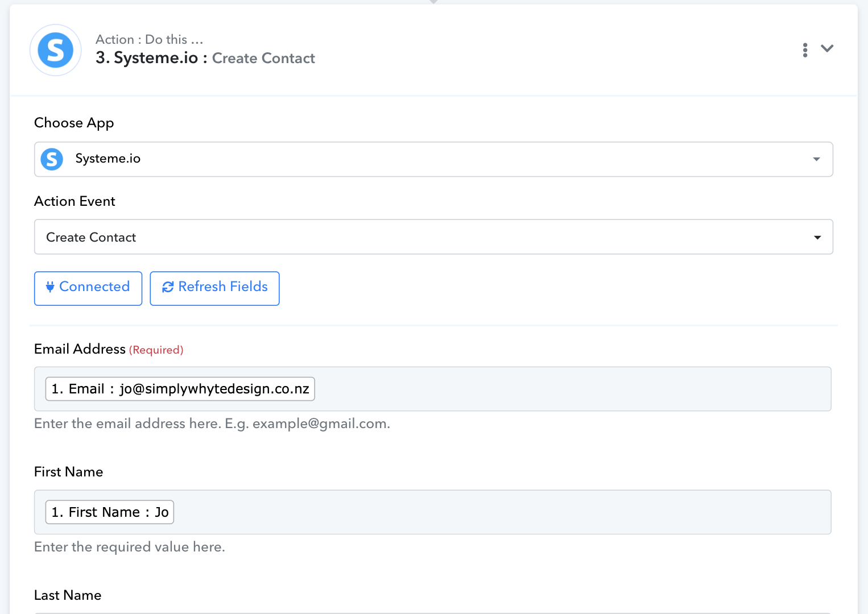
Task: Click the Action : Do this ... header label
Action: point(150,39)
